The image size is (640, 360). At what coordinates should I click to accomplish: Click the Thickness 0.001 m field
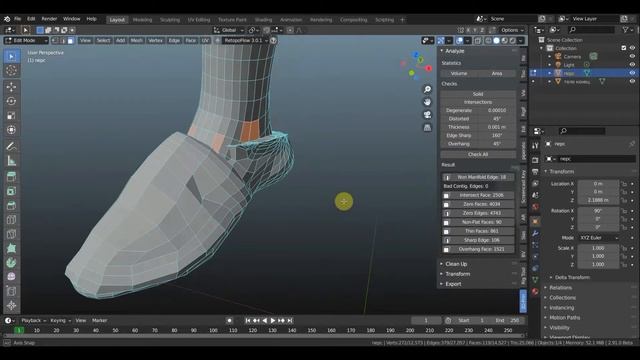coord(478,127)
